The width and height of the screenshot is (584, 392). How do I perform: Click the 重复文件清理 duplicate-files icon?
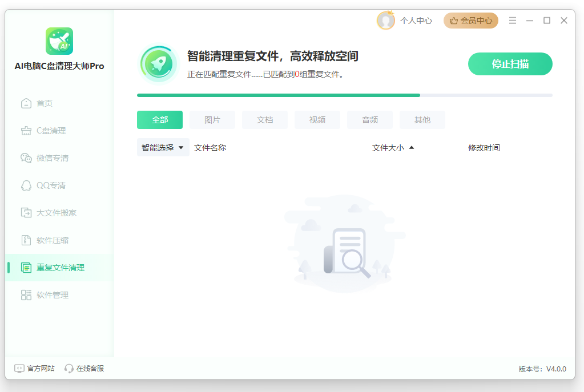(x=26, y=267)
